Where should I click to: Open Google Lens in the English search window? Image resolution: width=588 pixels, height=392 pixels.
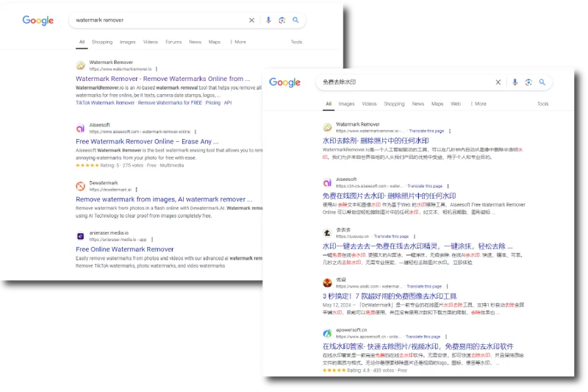click(x=282, y=21)
